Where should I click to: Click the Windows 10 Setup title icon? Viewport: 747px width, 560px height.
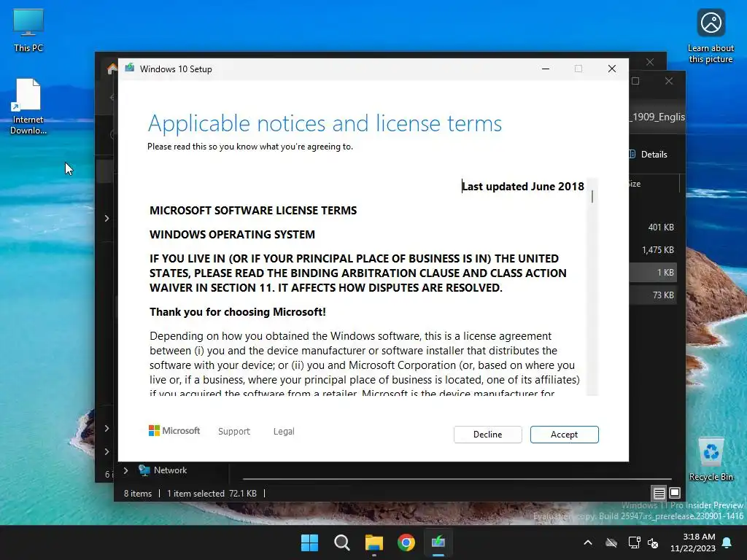pos(130,69)
